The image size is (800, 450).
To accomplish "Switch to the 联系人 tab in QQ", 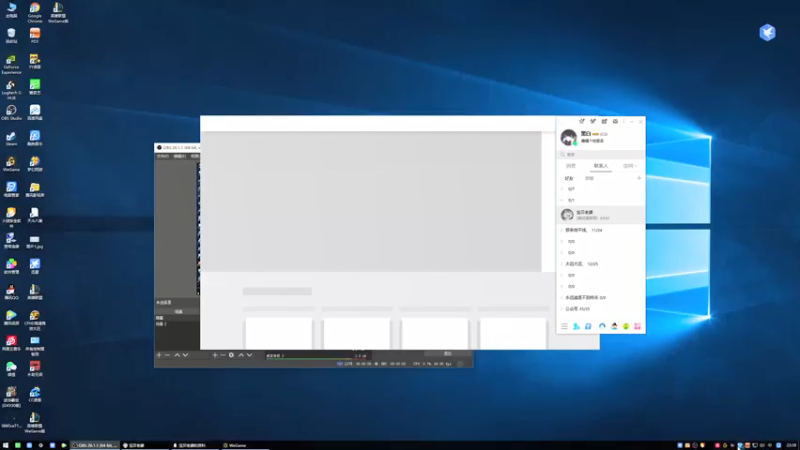I will pyautogui.click(x=601, y=166).
